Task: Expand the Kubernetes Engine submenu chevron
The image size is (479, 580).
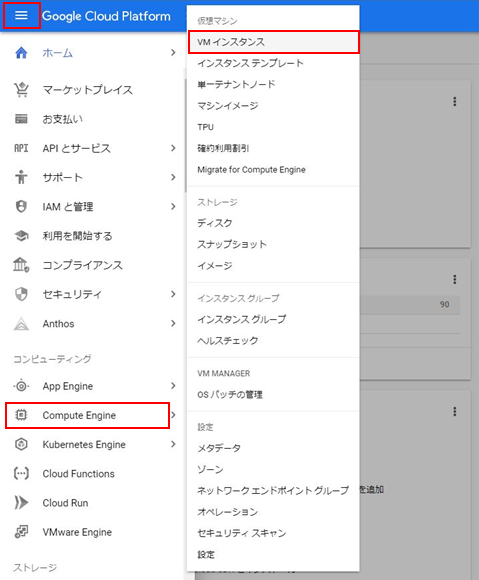Action: (173, 444)
